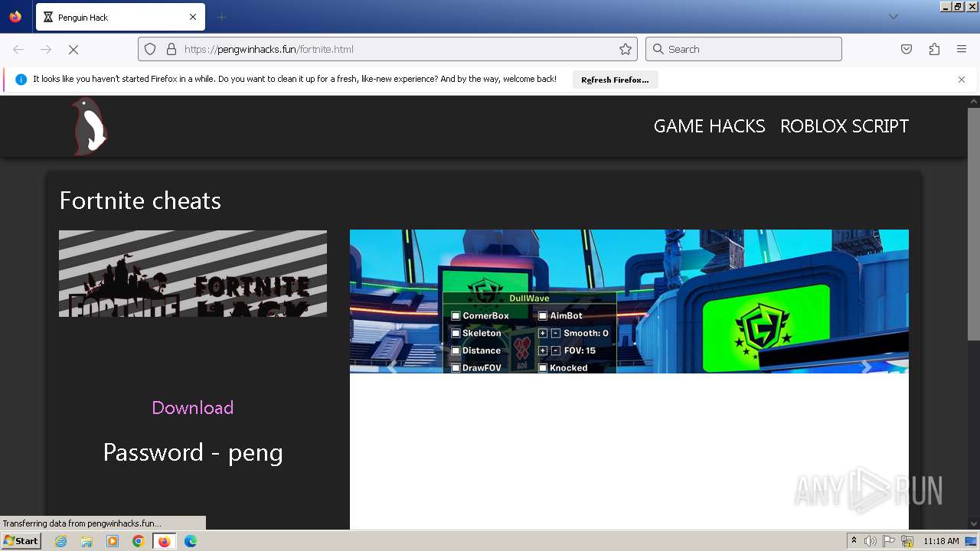This screenshot has height=551, width=980.
Task: Click the penguin logo on the site header
Action: tap(90, 126)
